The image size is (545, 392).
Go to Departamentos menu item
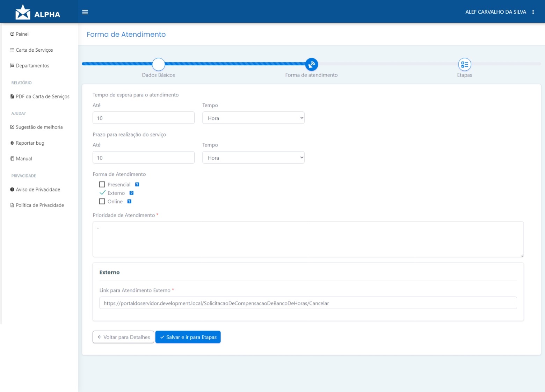coord(32,65)
